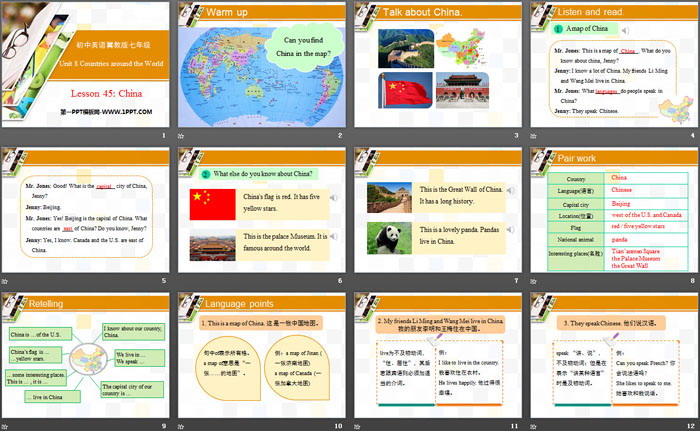The image size is (700, 431).
Task: Select slide 9 'Retelling' thumbnail
Action: (86, 356)
